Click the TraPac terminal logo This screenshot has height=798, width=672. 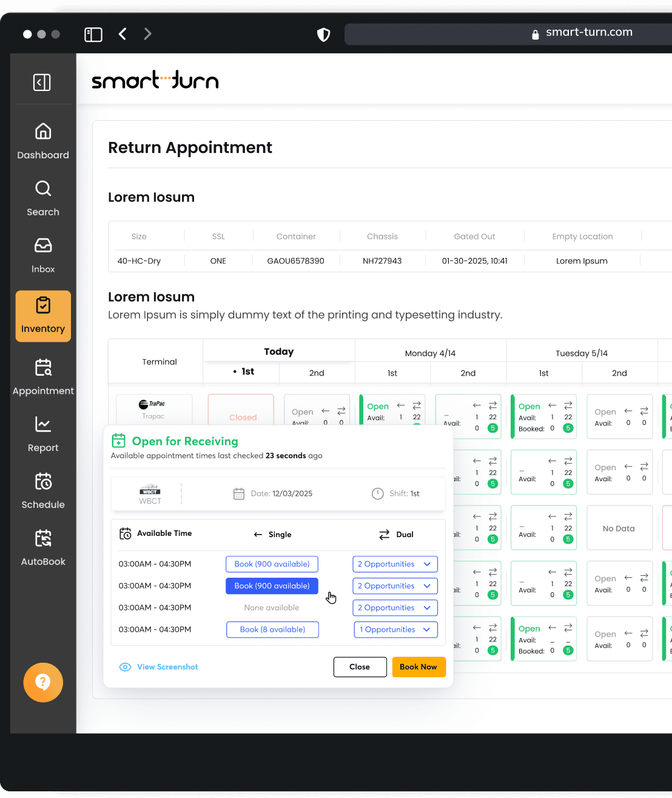pyautogui.click(x=153, y=404)
